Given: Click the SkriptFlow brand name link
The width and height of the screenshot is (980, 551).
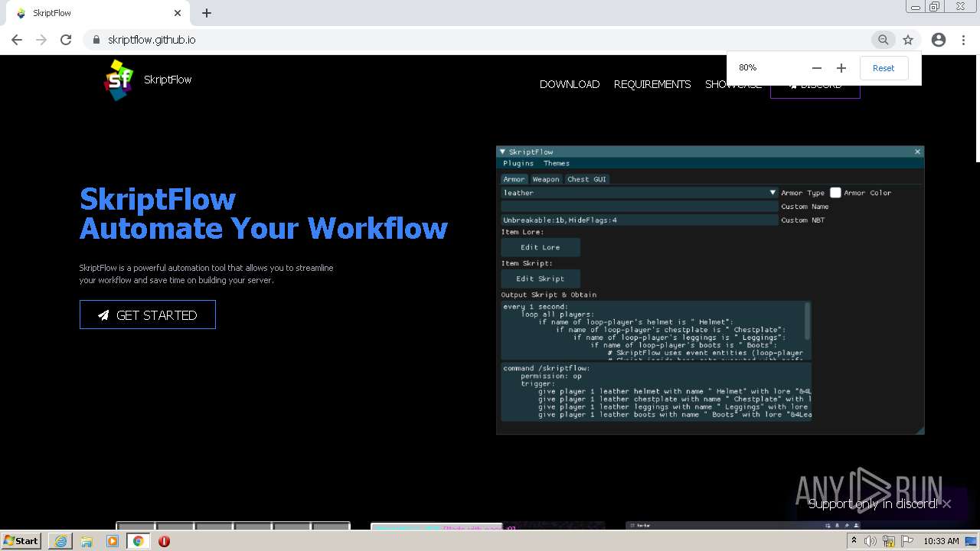Looking at the screenshot, I should point(168,80).
